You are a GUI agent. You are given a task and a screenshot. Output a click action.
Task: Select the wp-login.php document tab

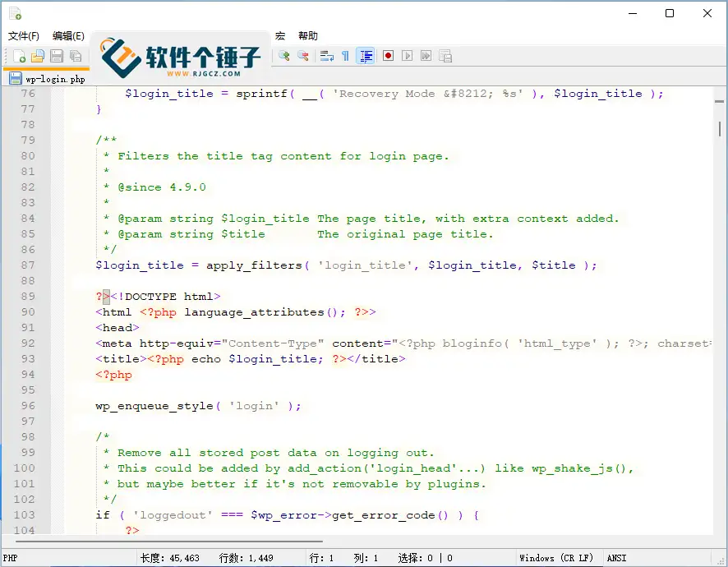coord(47,79)
